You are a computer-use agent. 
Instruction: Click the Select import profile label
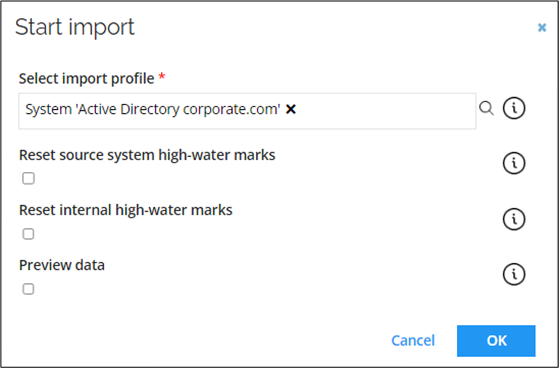click(x=86, y=78)
